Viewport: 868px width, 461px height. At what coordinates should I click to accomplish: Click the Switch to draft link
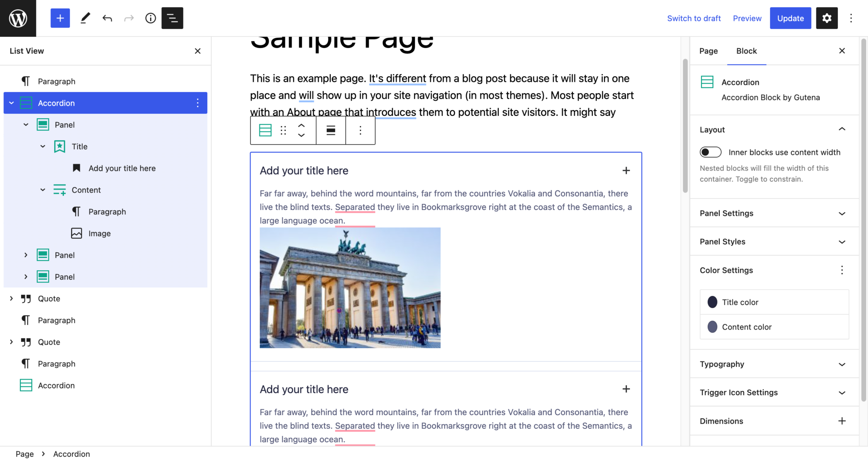pos(694,18)
